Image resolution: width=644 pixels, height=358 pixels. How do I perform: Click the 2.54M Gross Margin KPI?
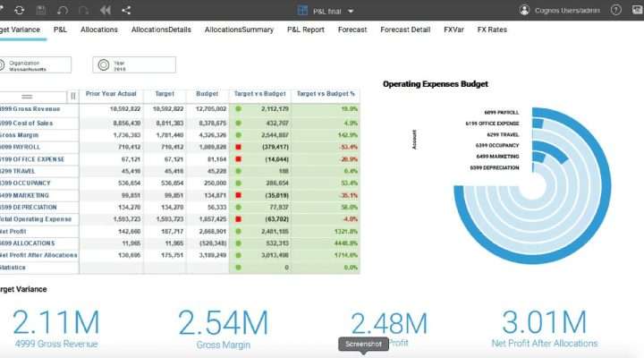click(x=223, y=328)
